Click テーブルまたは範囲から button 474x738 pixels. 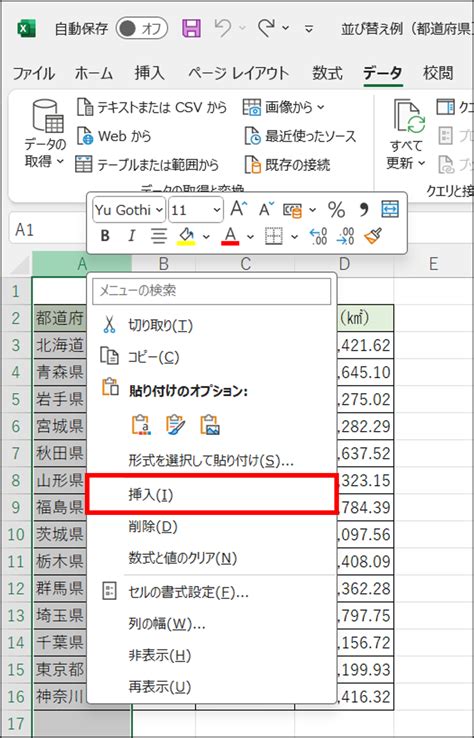pos(147,165)
